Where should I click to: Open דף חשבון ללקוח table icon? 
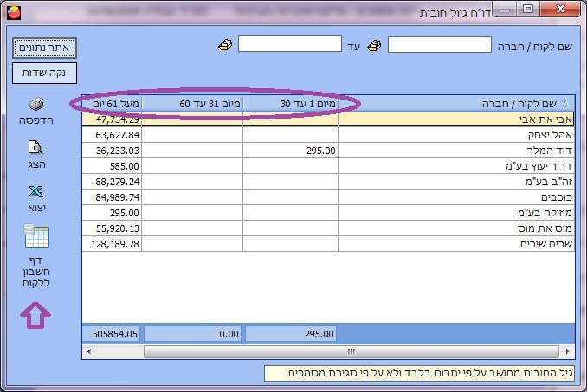coord(36,236)
